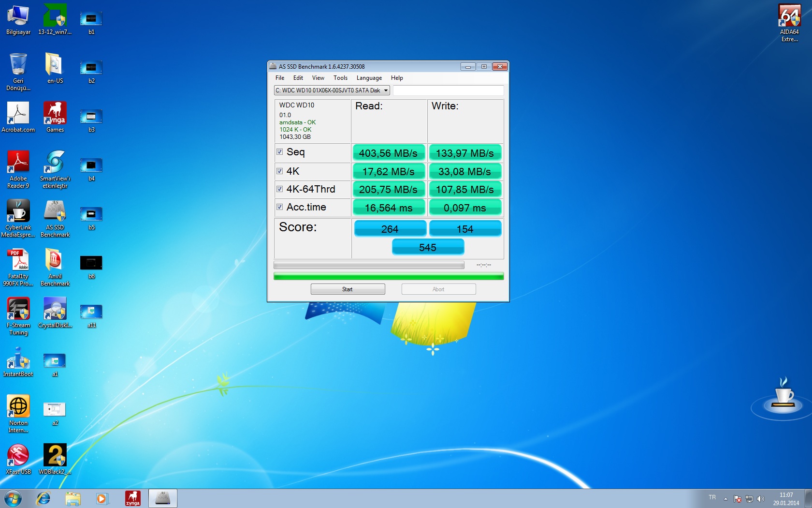812x508 pixels.
Task: Open Adobe Reader 9 desktop icon
Action: tap(18, 164)
